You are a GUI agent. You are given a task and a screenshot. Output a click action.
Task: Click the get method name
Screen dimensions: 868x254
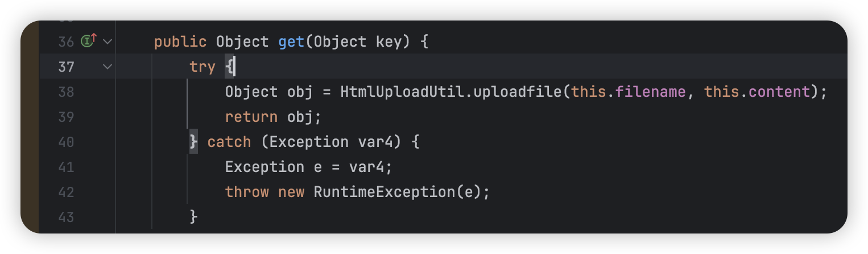(291, 42)
